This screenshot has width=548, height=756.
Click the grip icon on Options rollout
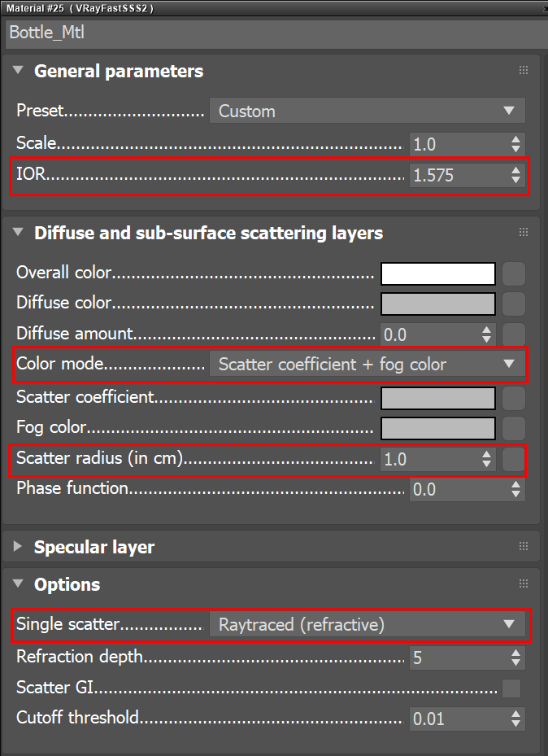[x=524, y=584]
